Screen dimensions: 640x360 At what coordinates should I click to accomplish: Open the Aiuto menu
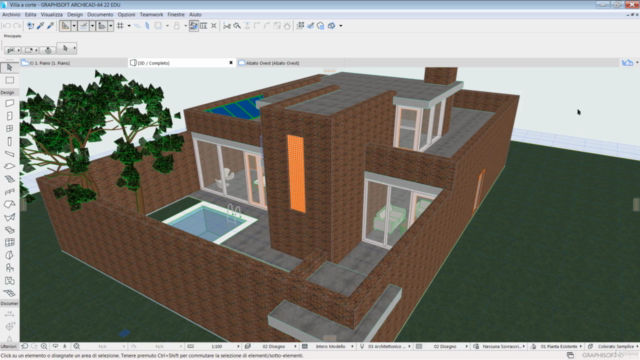(x=195, y=14)
